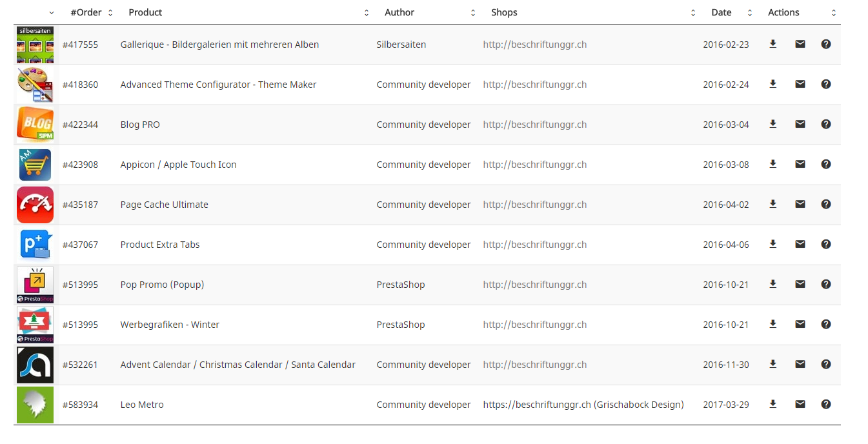Download the Leo Metro theme
Screen dimensions: 868x444
tap(772, 404)
